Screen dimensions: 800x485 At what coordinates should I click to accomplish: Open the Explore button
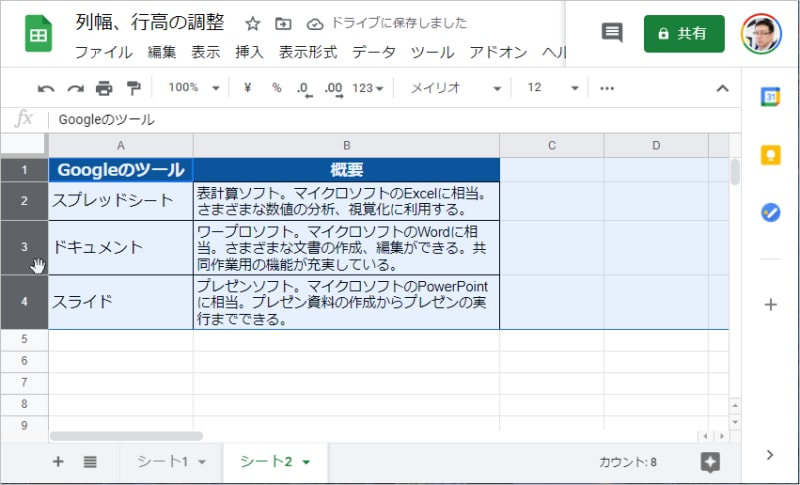pyautogui.click(x=710, y=462)
